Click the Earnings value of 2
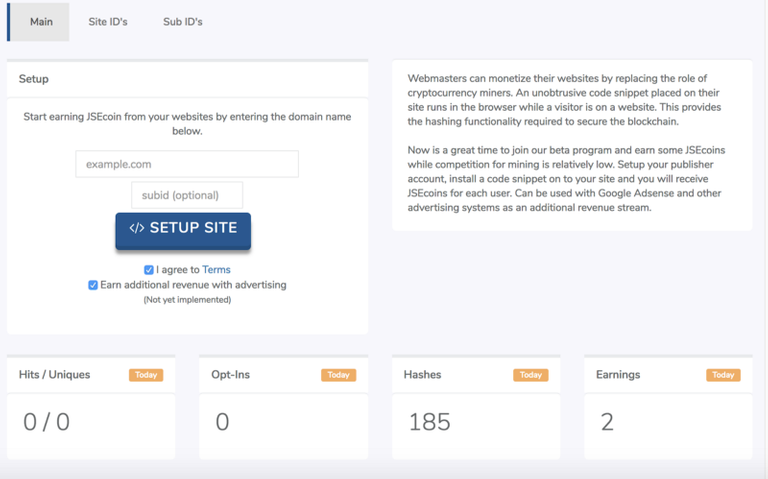The width and height of the screenshot is (768, 479). pyautogui.click(x=607, y=422)
